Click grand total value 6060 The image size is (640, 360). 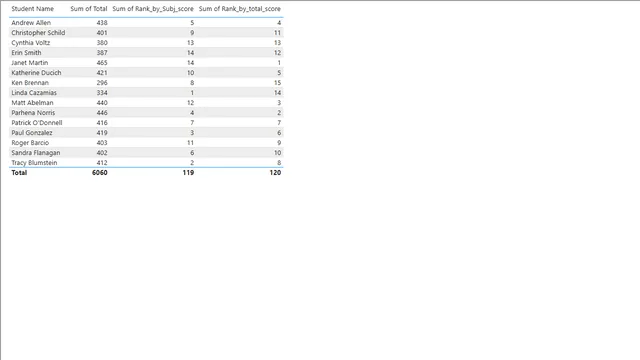100,173
